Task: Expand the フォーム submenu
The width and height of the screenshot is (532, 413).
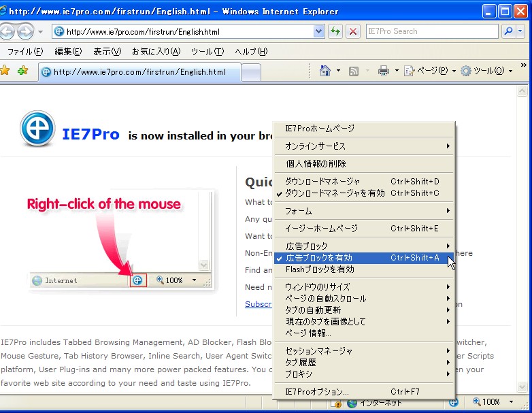Action: pyautogui.click(x=364, y=211)
